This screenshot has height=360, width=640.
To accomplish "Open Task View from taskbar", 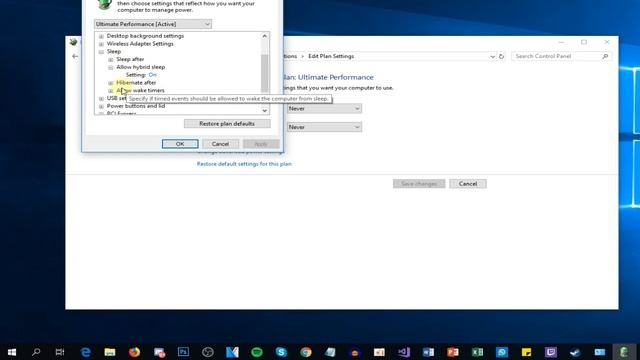I will tap(60, 352).
